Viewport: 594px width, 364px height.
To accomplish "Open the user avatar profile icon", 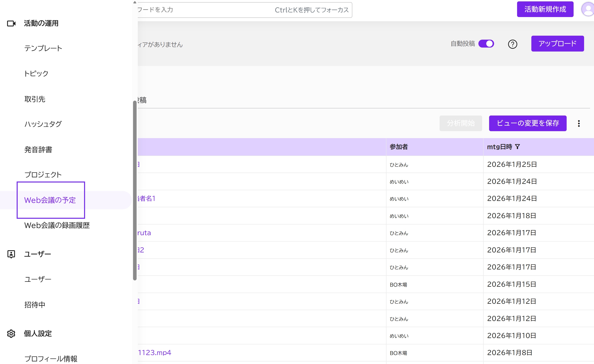I will point(588,9).
